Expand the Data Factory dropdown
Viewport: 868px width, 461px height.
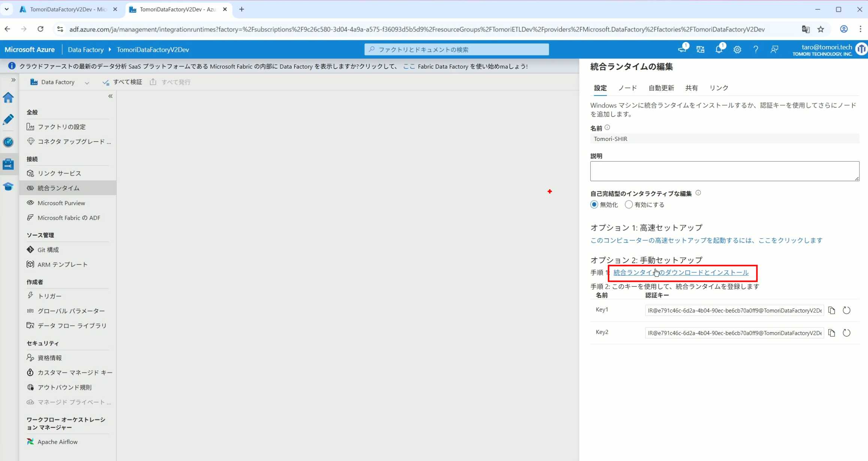click(87, 82)
